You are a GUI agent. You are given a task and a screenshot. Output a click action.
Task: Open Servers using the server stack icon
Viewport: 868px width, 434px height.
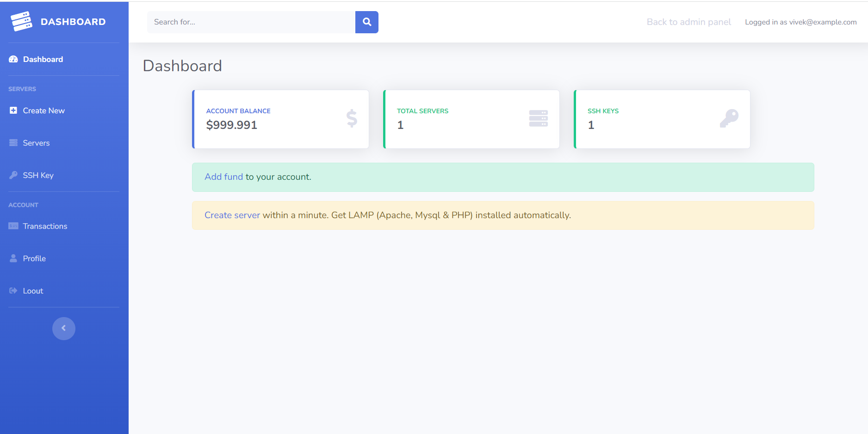click(13, 142)
